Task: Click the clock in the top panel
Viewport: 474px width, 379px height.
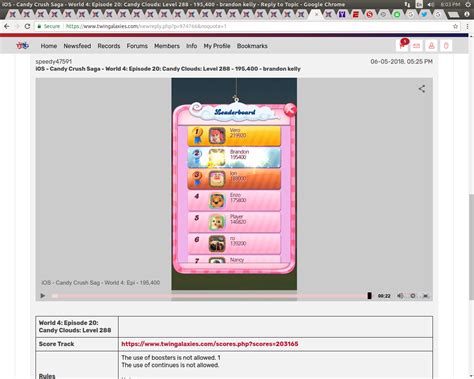Action: click(451, 4)
